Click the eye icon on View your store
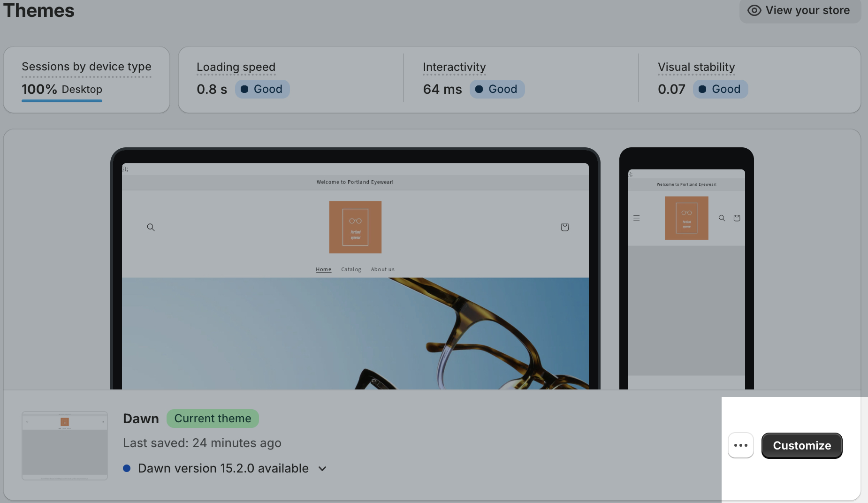868x503 pixels. point(754,10)
